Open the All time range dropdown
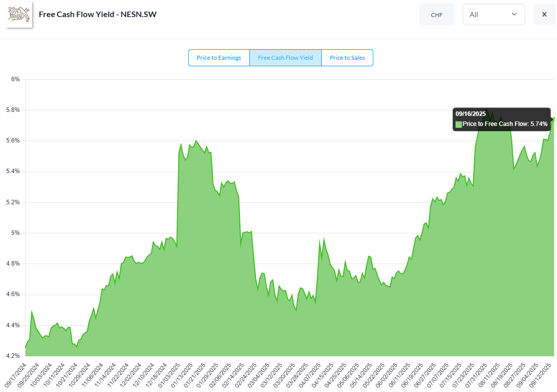The height and width of the screenshot is (392, 557). click(x=494, y=14)
